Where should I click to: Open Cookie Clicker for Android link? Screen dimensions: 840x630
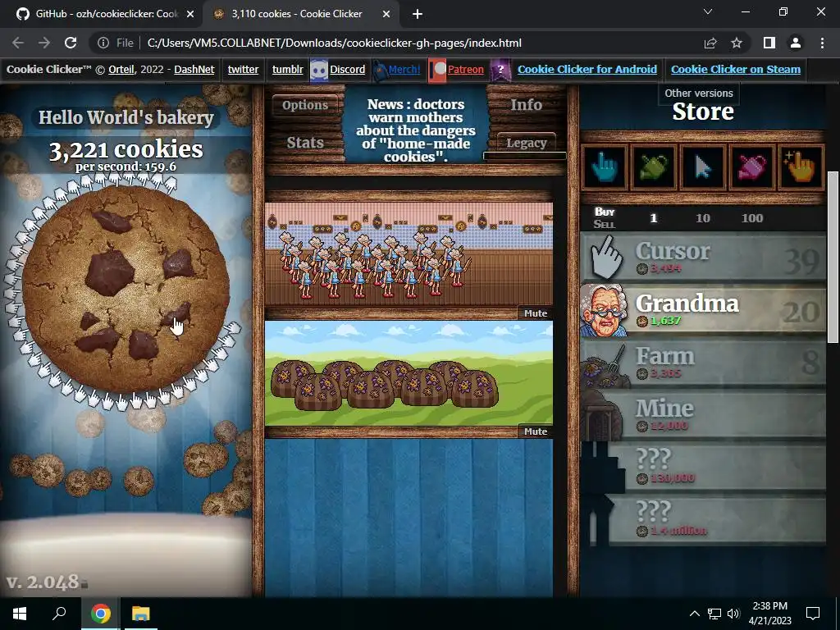[x=587, y=70]
